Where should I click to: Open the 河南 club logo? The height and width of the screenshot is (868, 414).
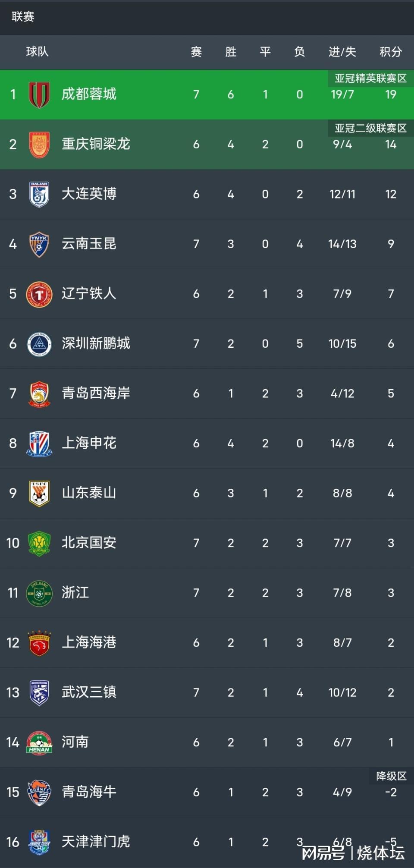39,742
